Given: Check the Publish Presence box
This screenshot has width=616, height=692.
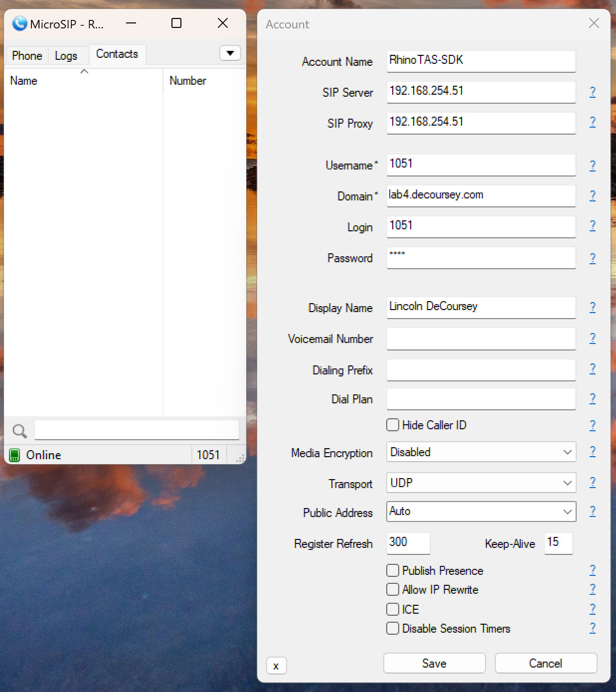Looking at the screenshot, I should (x=393, y=570).
